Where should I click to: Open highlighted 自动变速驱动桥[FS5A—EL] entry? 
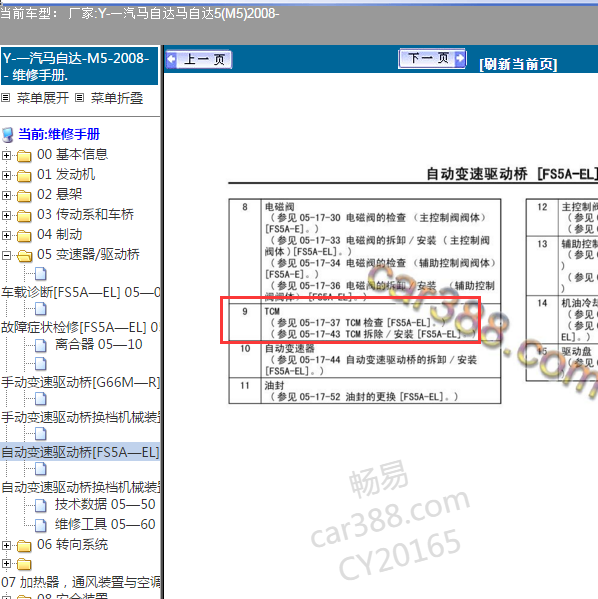point(80,452)
